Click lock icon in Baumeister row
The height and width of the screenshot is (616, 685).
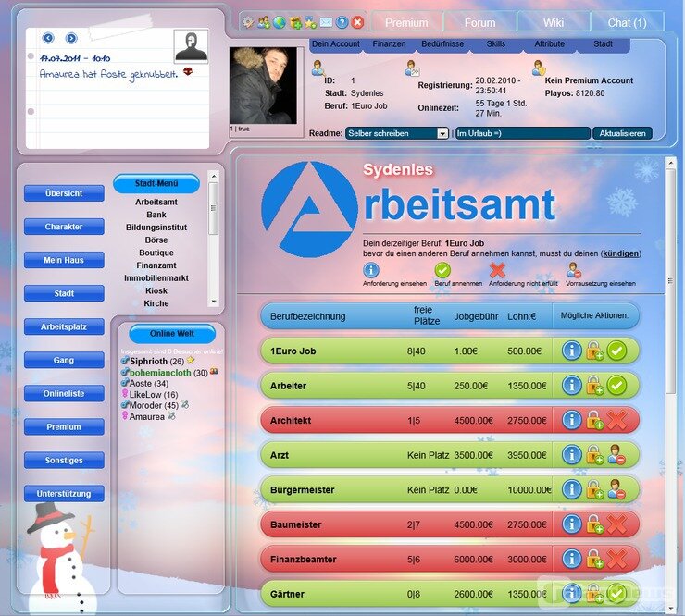coord(594,524)
